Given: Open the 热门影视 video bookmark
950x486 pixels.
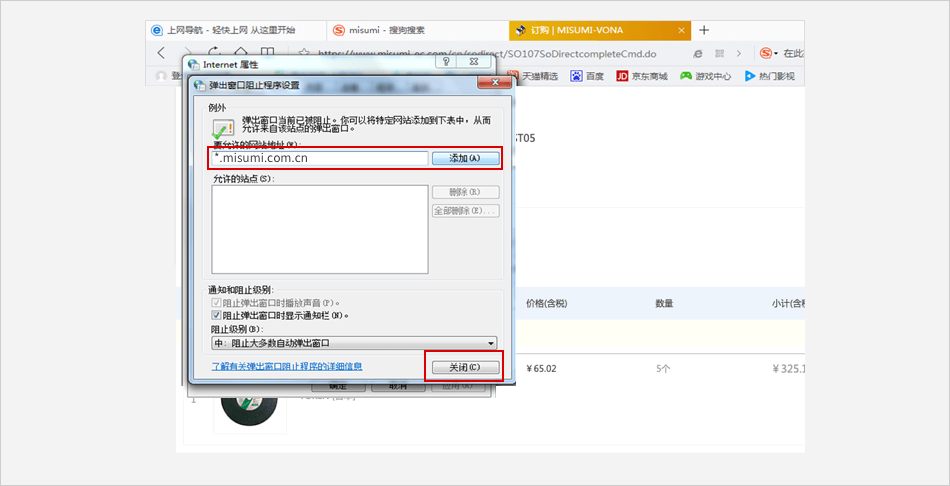Looking at the screenshot, I should [749, 75].
